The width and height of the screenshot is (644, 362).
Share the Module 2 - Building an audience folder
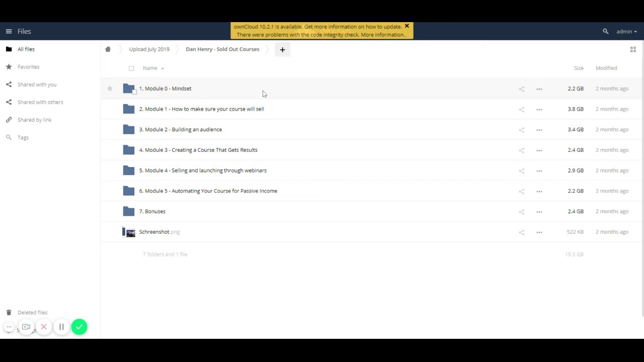[521, 130]
